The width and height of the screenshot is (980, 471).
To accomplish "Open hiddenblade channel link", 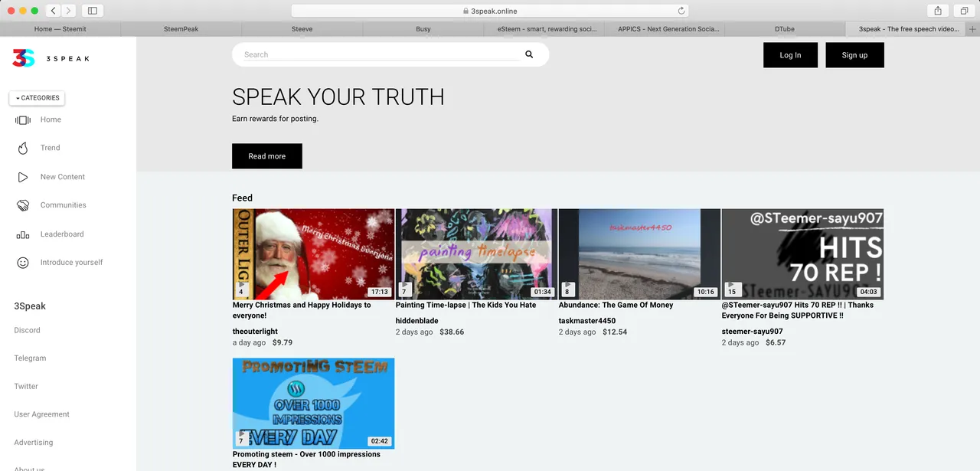I will tap(418, 321).
